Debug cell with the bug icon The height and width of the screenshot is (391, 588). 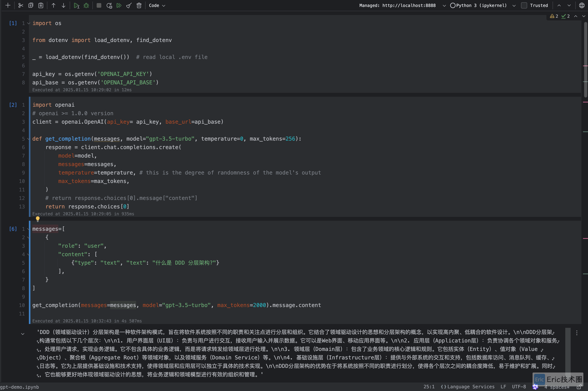coord(86,5)
